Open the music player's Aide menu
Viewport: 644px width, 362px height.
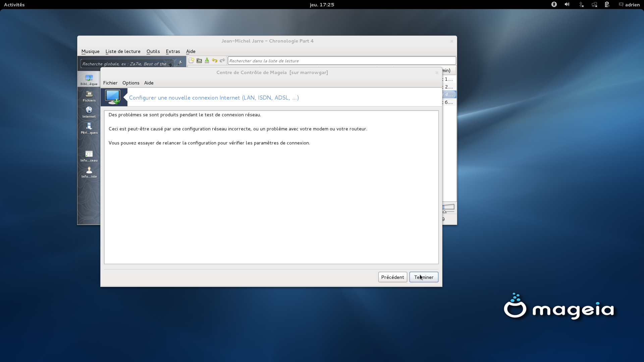(x=191, y=51)
